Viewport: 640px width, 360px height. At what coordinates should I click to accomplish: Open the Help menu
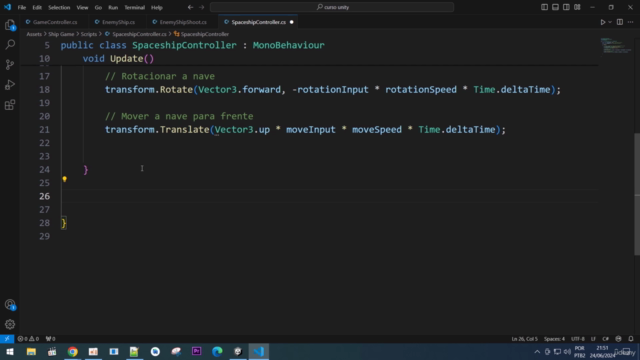click(x=157, y=7)
